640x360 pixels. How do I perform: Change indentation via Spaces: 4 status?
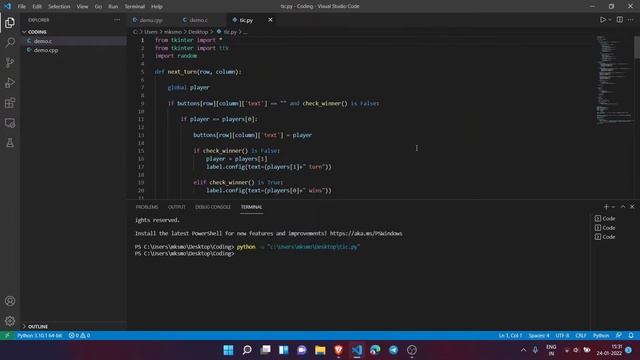(539, 336)
